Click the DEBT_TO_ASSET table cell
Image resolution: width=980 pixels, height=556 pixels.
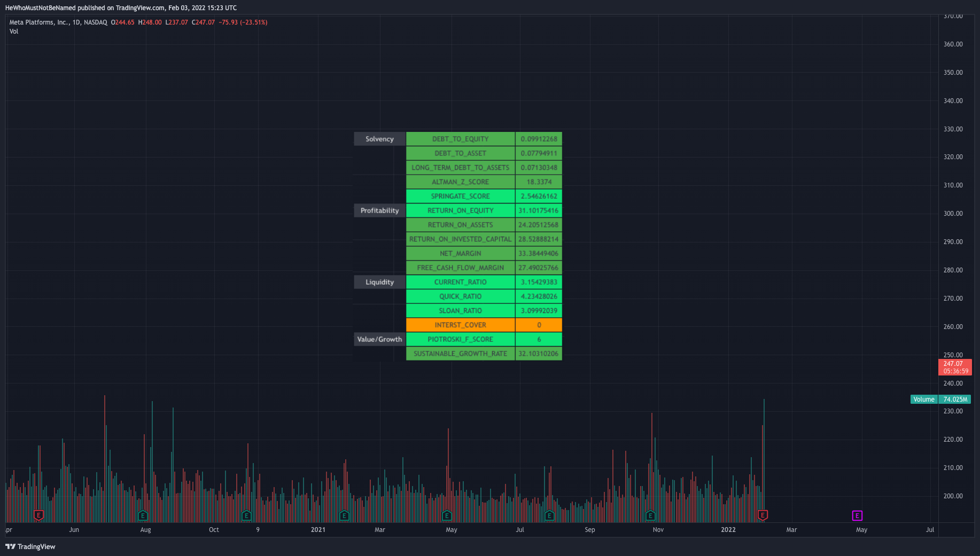click(461, 153)
